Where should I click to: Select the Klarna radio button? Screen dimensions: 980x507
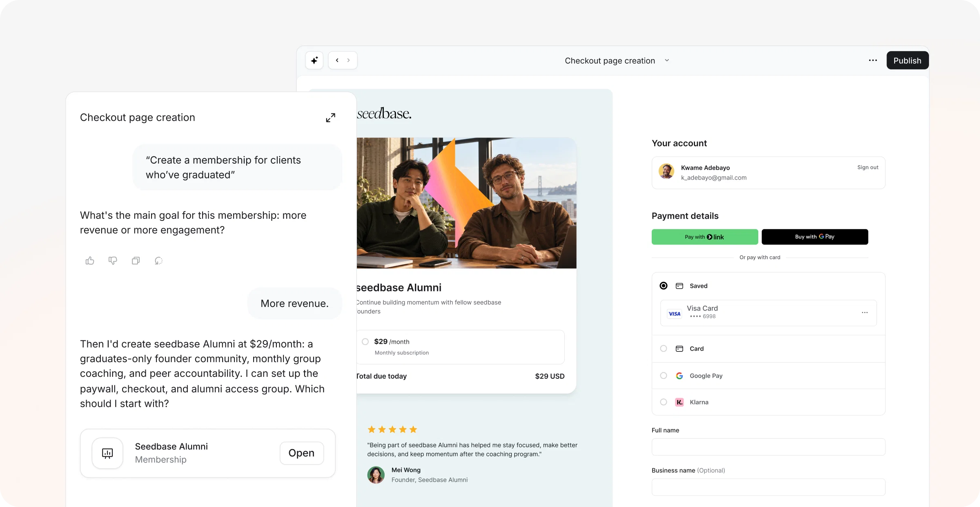click(x=664, y=402)
